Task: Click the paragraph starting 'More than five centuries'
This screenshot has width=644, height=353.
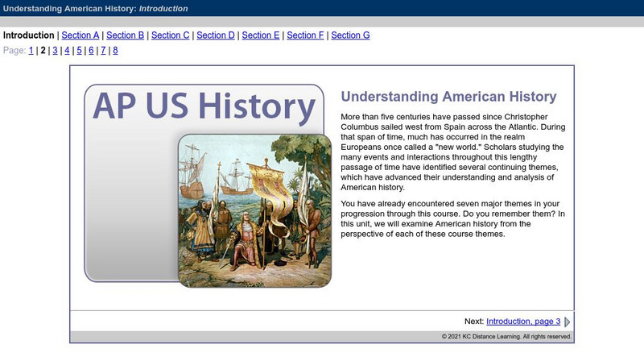Action: 453,152
